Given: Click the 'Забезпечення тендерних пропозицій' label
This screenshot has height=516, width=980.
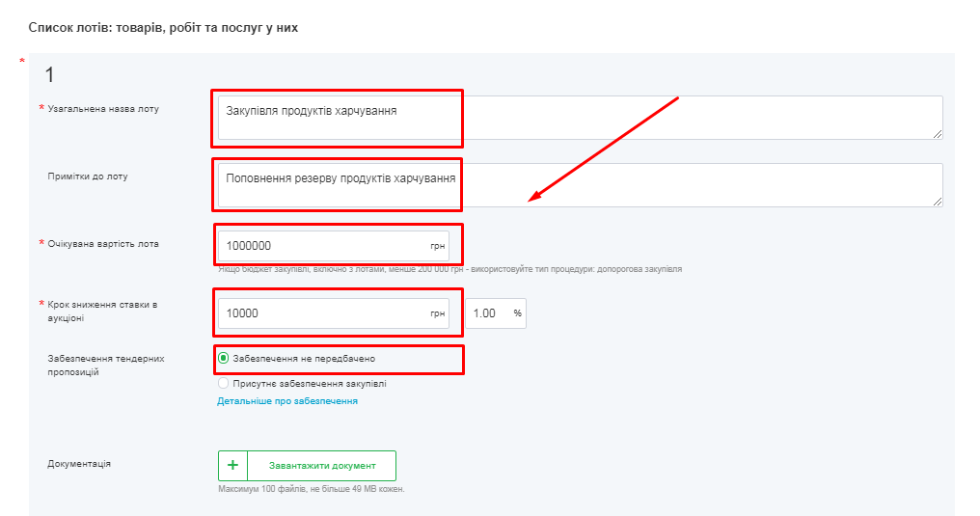Looking at the screenshot, I should pos(106,365).
